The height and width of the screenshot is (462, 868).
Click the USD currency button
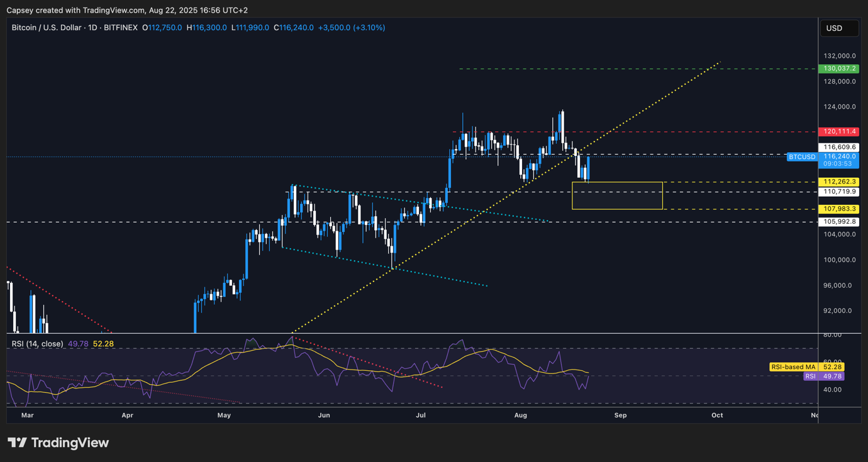point(839,28)
